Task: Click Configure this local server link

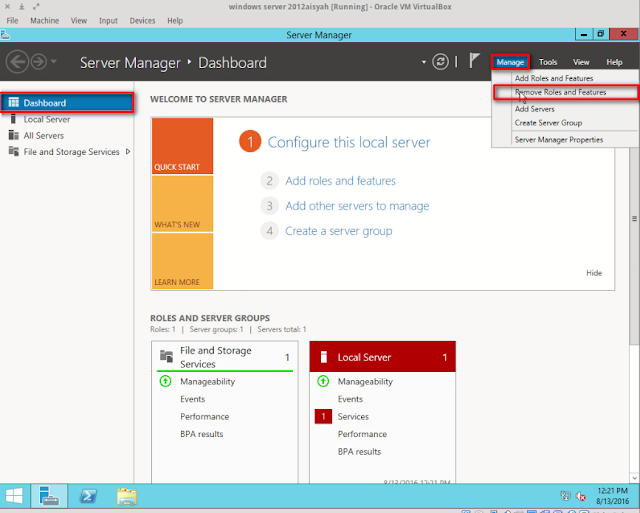Action: [349, 142]
